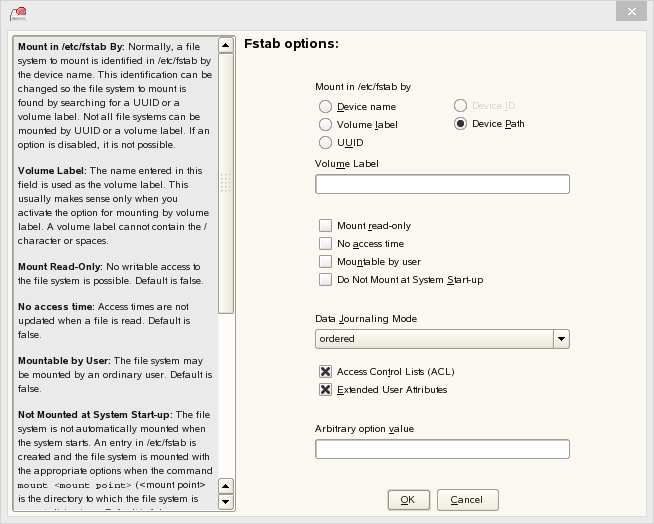Click the help panel scroll up arrow

tap(226, 485)
